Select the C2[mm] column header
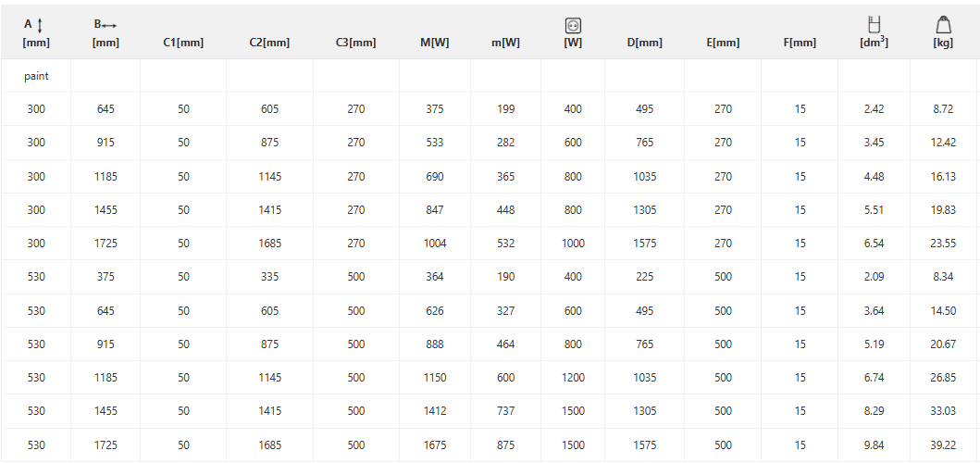 tap(269, 43)
